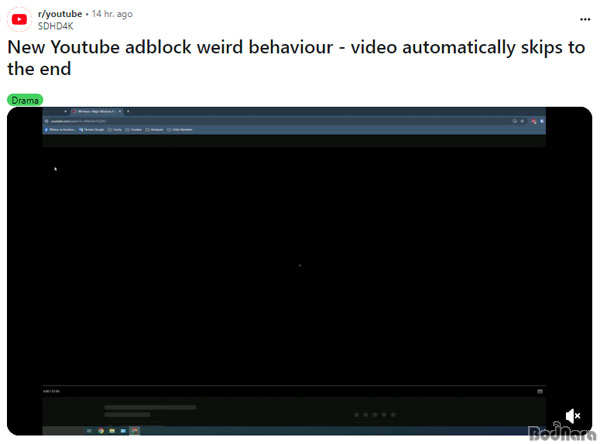Click the fullscreen icon in recorded YouTube player
Screen dimensions: 600x444
click(540, 391)
